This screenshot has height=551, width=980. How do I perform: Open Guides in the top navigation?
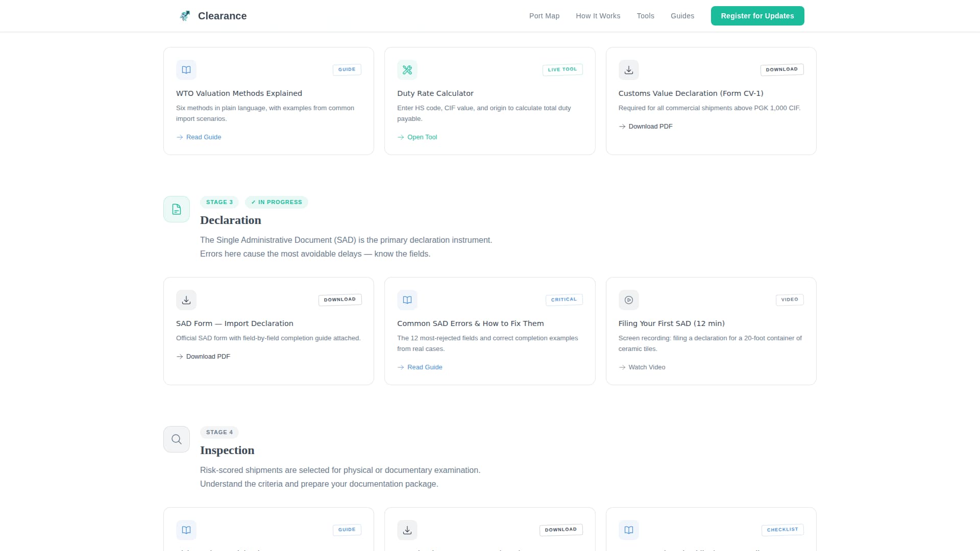(682, 16)
